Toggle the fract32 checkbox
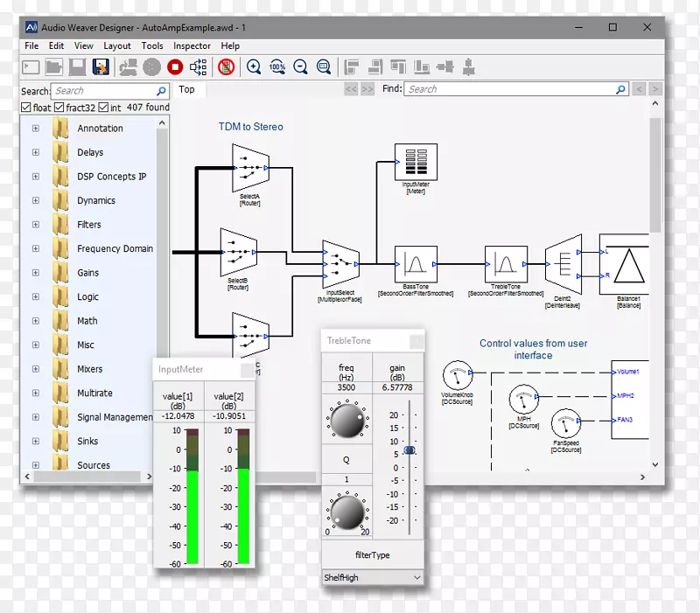Image resolution: width=700 pixels, height=613 pixels. [x=59, y=108]
